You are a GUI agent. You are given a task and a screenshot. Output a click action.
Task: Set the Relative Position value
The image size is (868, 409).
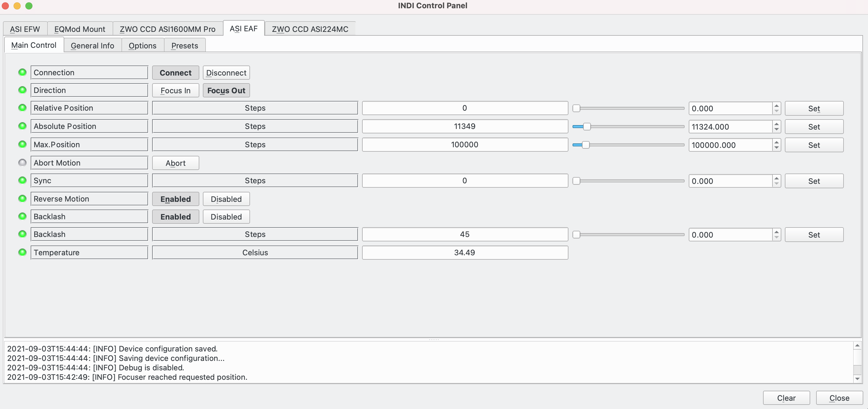[814, 109]
